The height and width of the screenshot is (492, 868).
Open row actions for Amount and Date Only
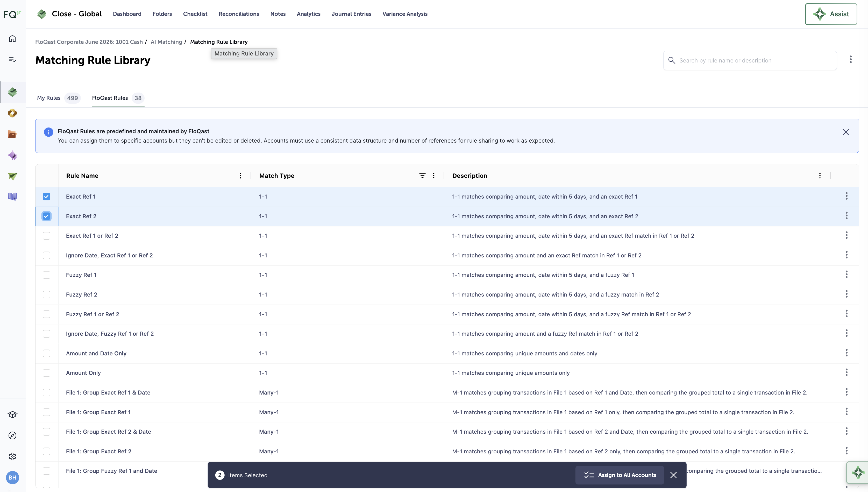pos(846,353)
